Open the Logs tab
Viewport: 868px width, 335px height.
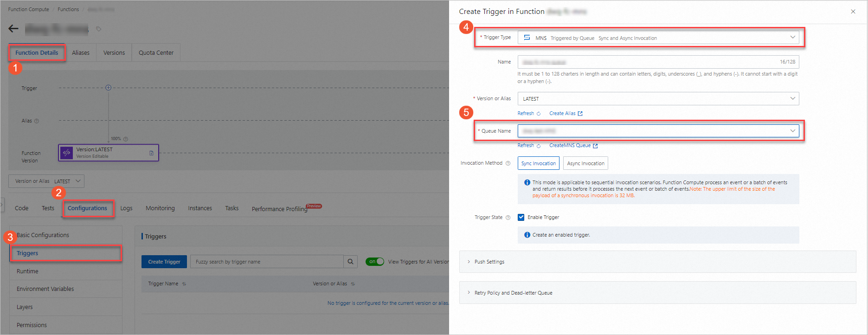[x=126, y=208]
